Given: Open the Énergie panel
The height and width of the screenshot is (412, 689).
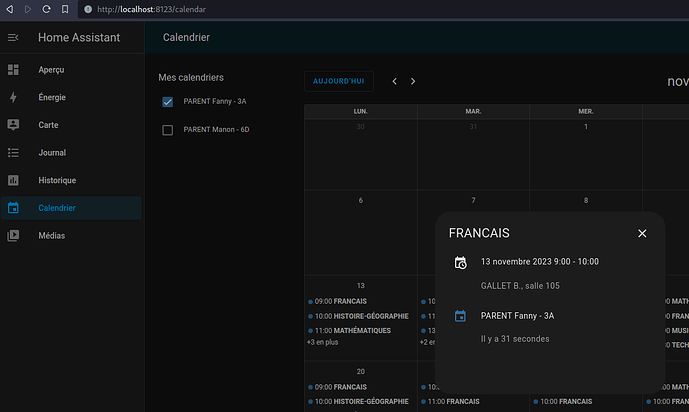Looking at the screenshot, I should click(51, 97).
